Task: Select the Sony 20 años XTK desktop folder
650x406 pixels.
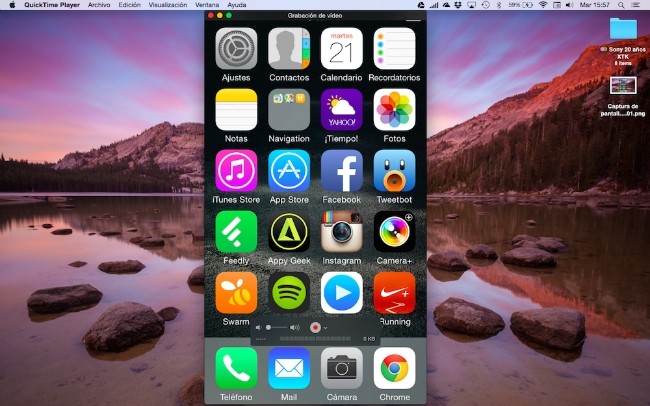Action: (623, 30)
